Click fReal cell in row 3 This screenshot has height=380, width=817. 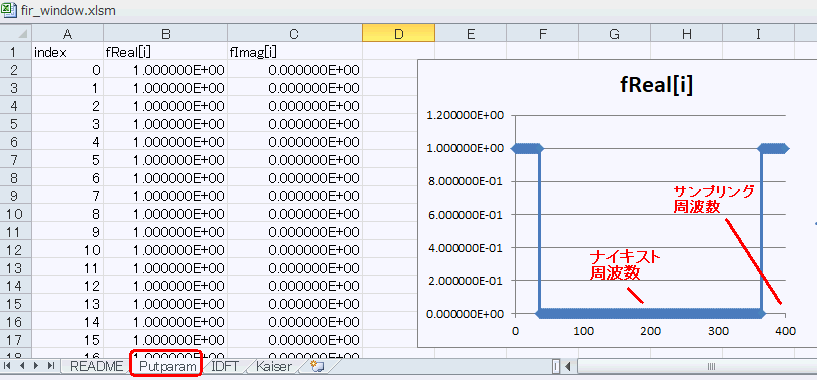[166, 88]
